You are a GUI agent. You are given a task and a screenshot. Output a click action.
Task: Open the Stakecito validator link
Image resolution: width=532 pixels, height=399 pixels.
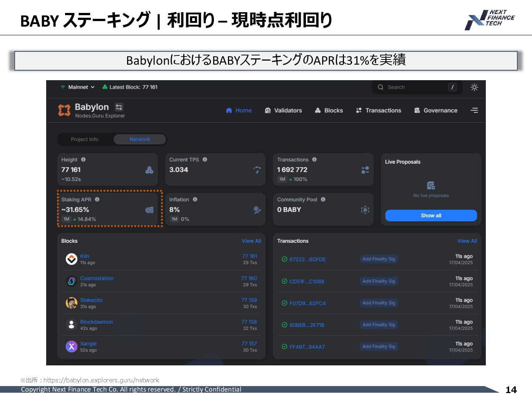[x=91, y=300]
